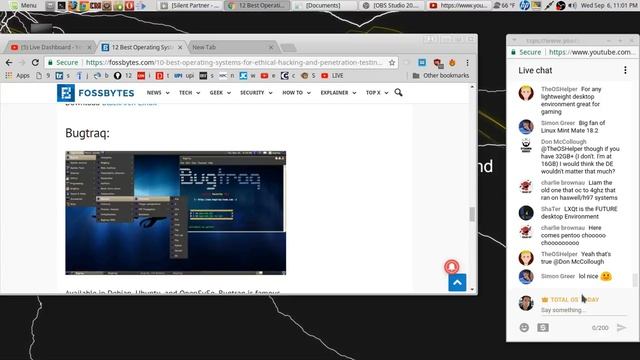Expand the SECURITY menu
The width and height of the screenshot is (640, 360).
pos(256,93)
